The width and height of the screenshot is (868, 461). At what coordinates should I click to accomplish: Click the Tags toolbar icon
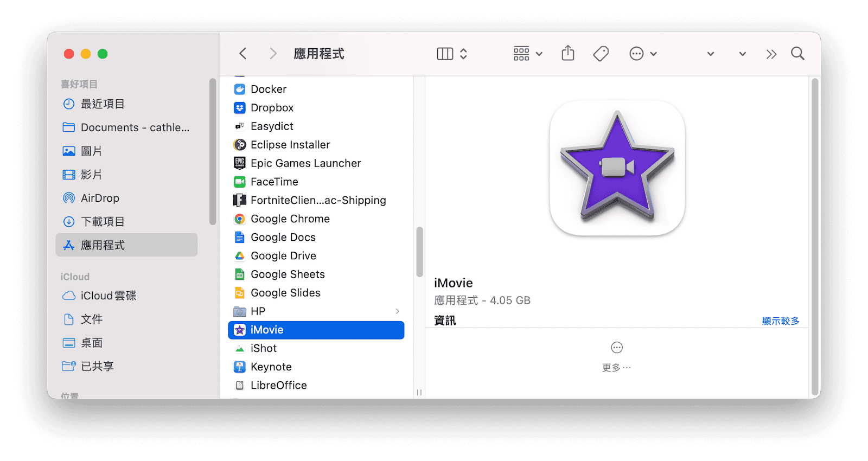pyautogui.click(x=601, y=54)
